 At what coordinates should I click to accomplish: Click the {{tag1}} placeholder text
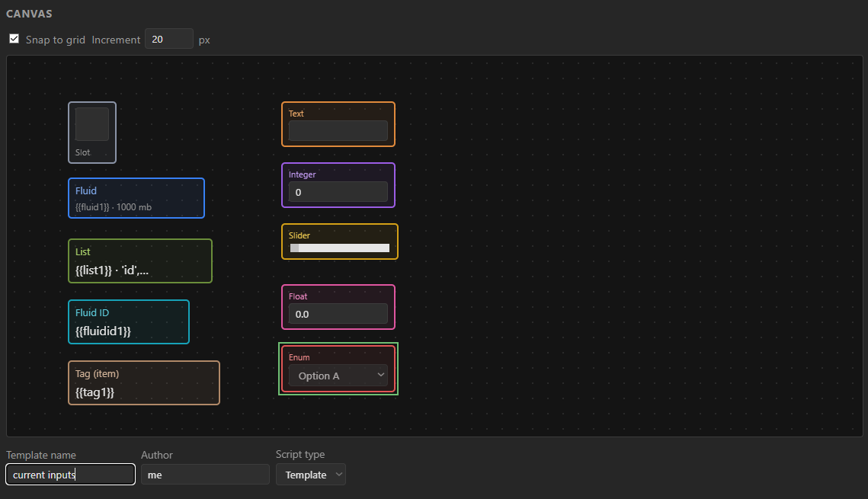point(94,392)
